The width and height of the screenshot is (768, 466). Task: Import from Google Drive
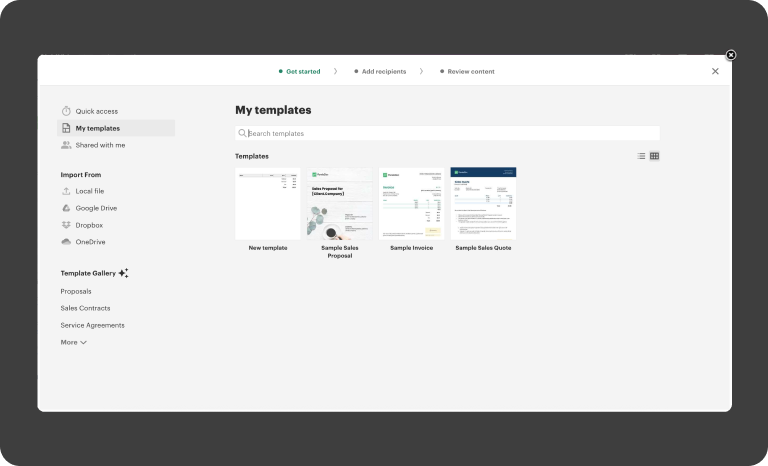[96, 208]
